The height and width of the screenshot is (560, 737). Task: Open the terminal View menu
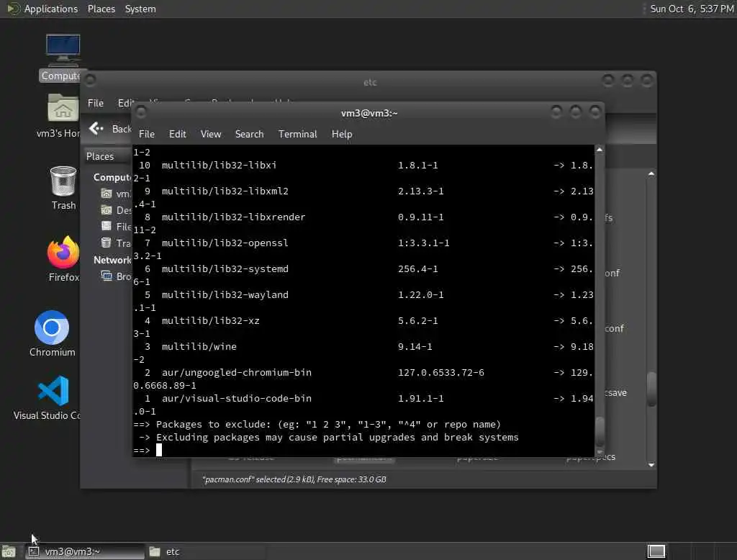(x=211, y=134)
